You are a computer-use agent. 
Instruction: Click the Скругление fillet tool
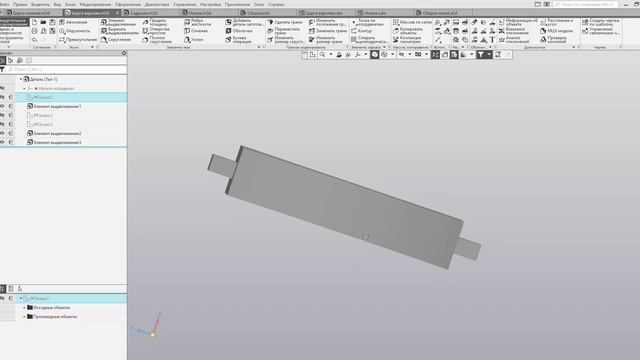(116, 40)
